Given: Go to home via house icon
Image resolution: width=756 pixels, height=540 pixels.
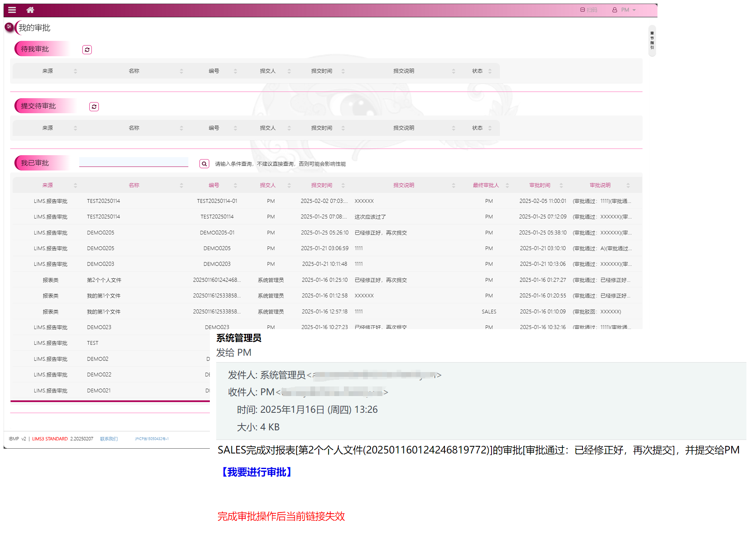Looking at the screenshot, I should [30, 10].
